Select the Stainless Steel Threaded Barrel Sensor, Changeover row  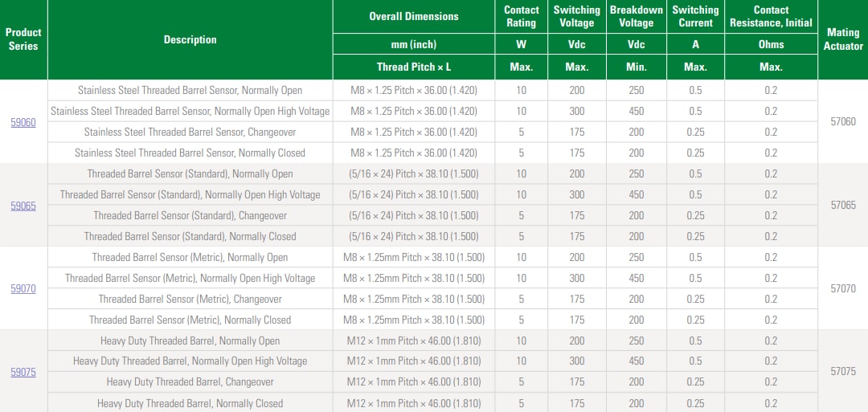(190, 133)
